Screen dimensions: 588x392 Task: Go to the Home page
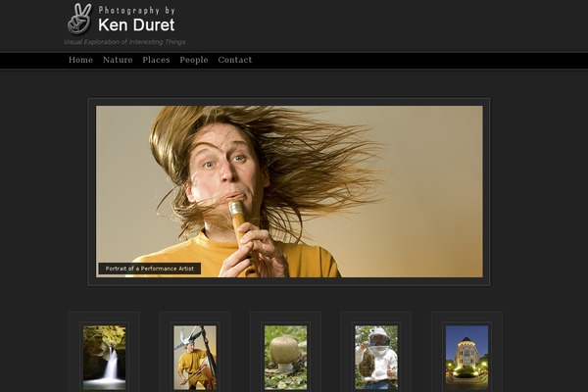click(80, 60)
